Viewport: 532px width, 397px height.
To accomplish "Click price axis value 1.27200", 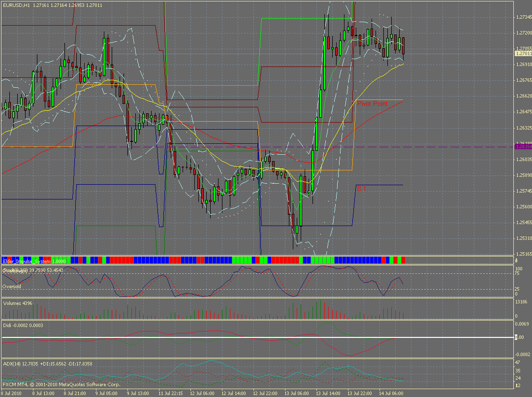I will click(524, 33).
